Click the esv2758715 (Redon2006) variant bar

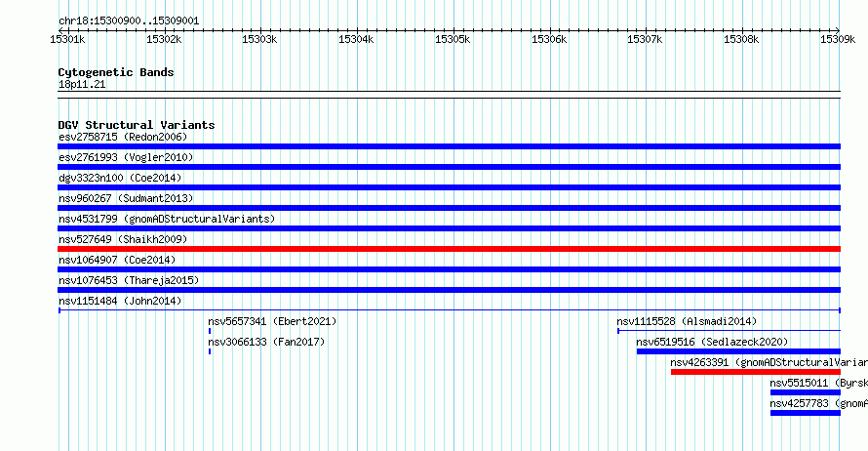pyautogui.click(x=449, y=146)
